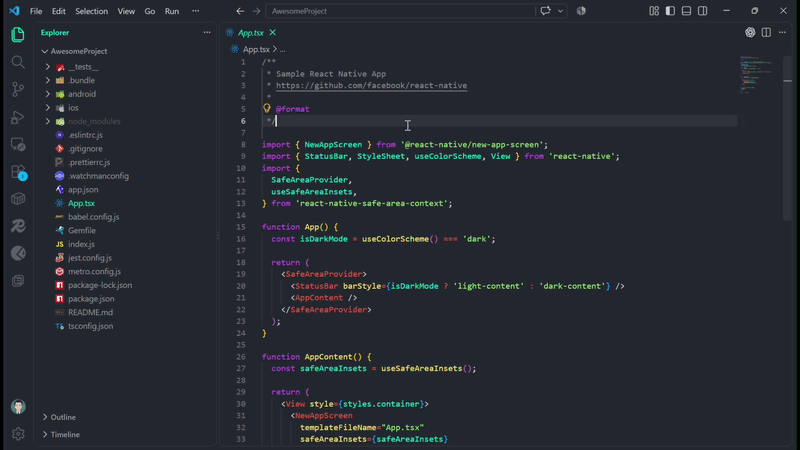
Task: Open tsconfig.json file
Action: tap(90, 326)
